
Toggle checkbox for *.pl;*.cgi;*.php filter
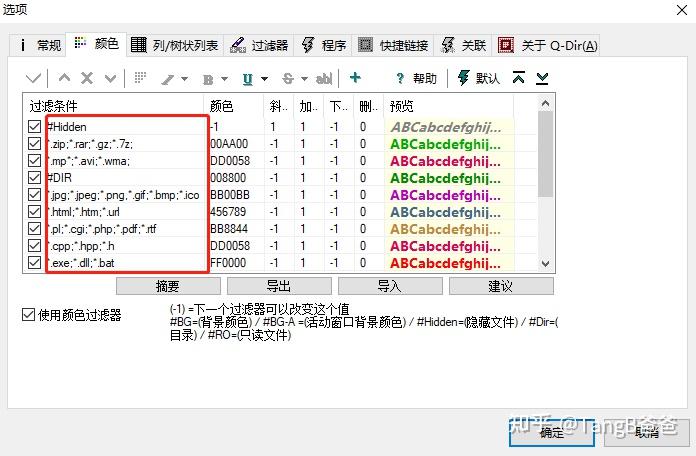pos(34,228)
